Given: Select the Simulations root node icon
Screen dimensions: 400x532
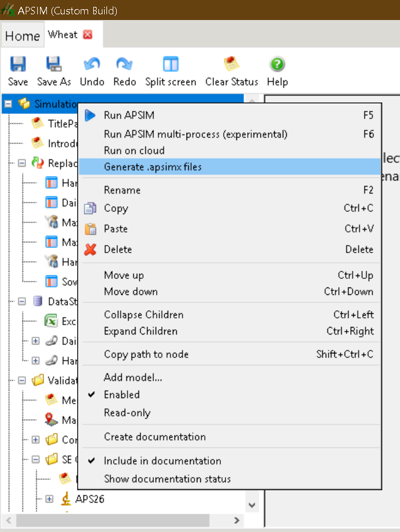Looking at the screenshot, I should pos(24,104).
